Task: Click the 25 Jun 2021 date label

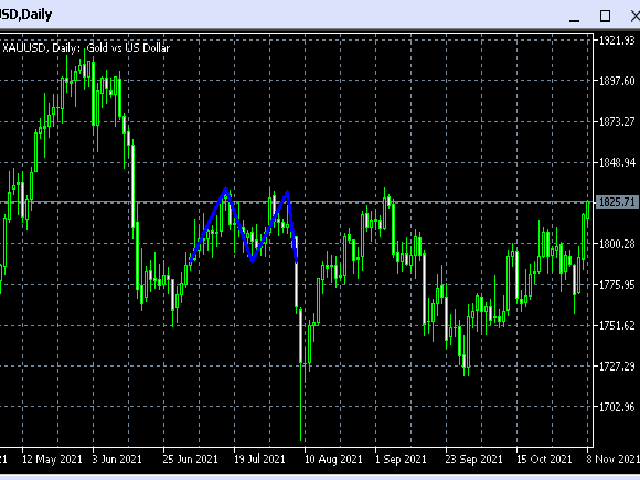Action: point(189,459)
